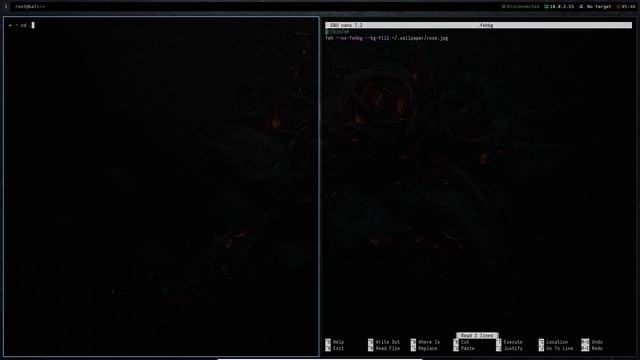Image resolution: width=640 pixels, height=360 pixels.
Task: Click the 05:48 clock in the top bar
Action: [626, 7]
